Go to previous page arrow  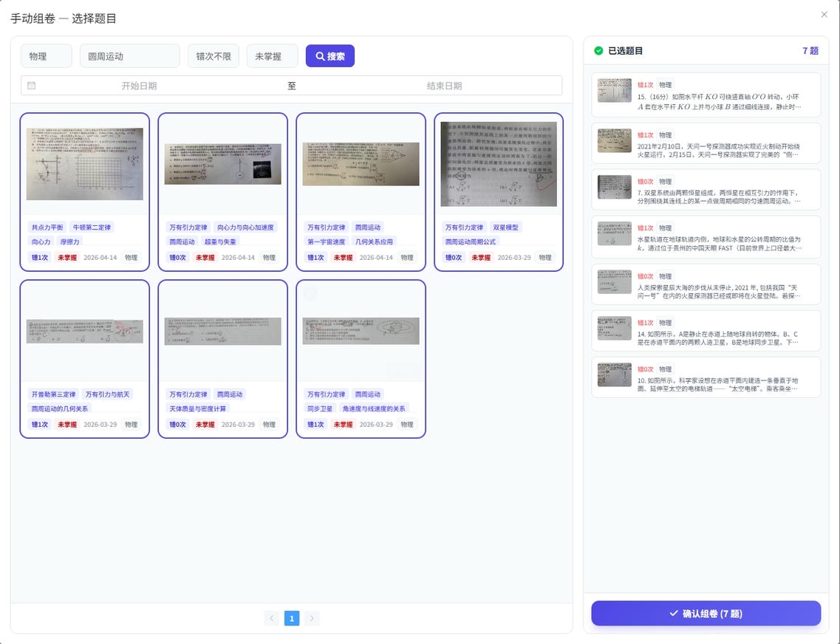pyautogui.click(x=272, y=618)
